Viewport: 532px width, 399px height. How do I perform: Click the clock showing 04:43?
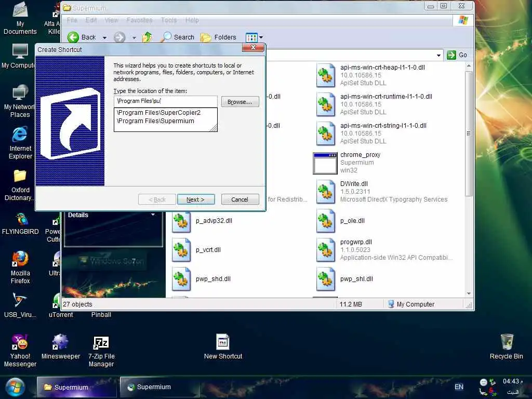512,381
